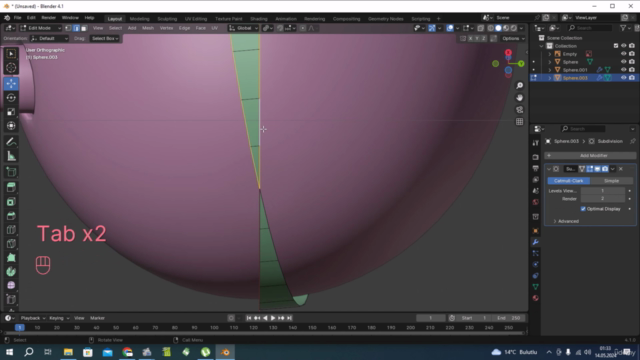Viewport: 640px width, 360px height.
Task: Open the Material properties tab icon
Action: click(x=536, y=298)
